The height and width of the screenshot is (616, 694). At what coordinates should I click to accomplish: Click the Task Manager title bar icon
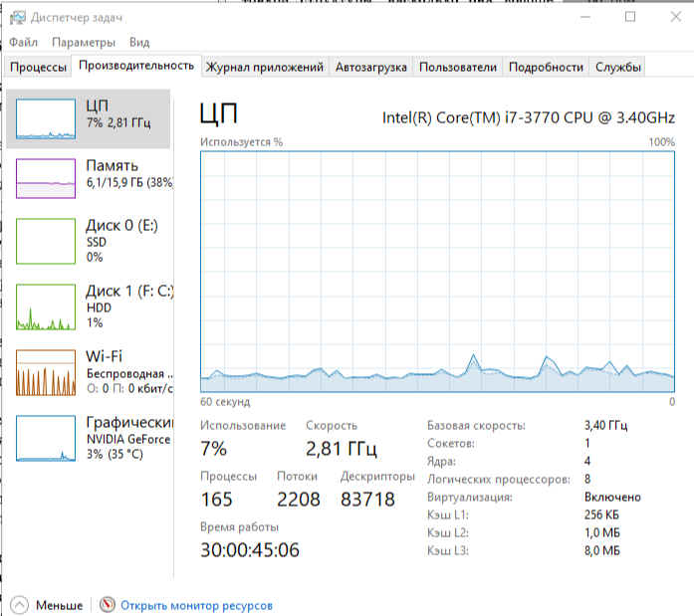(18, 18)
